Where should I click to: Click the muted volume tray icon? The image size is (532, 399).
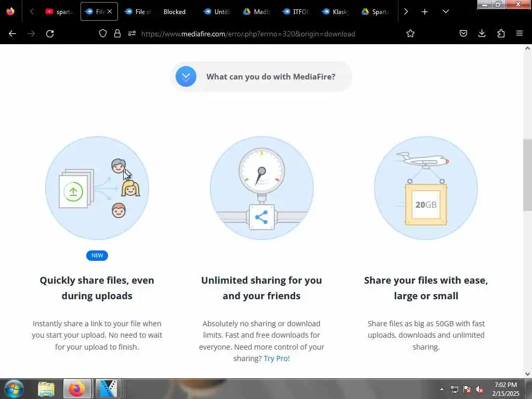480,389
